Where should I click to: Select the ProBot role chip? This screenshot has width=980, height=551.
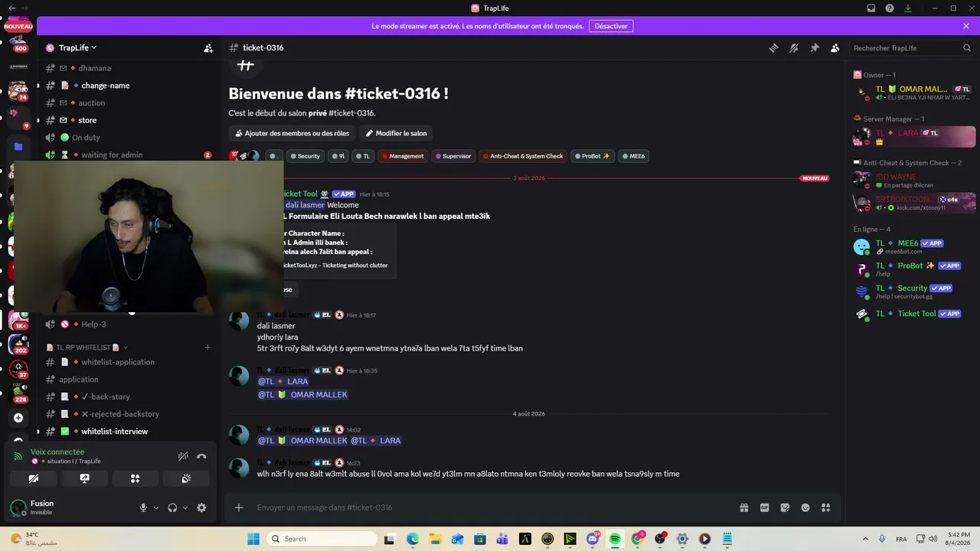click(593, 156)
